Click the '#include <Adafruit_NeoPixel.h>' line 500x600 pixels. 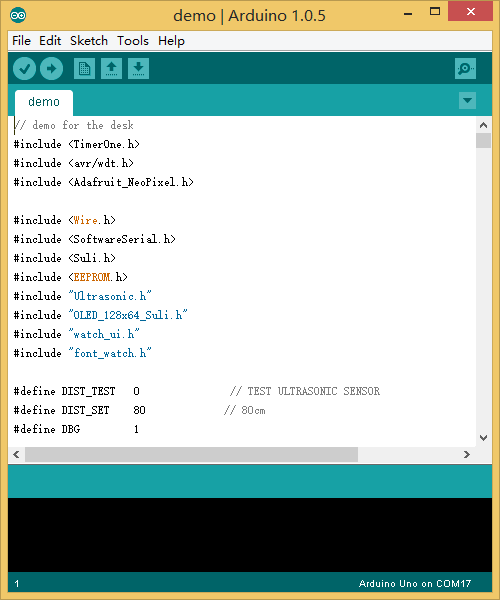point(104,182)
